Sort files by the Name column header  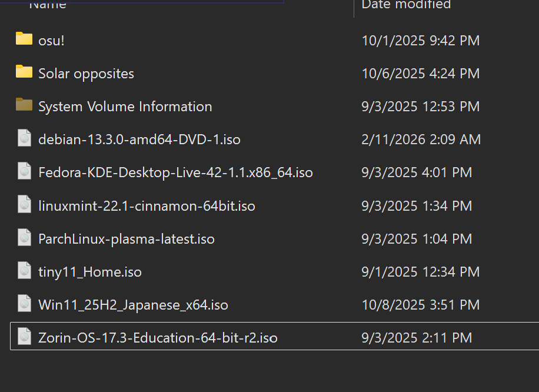[48, 5]
